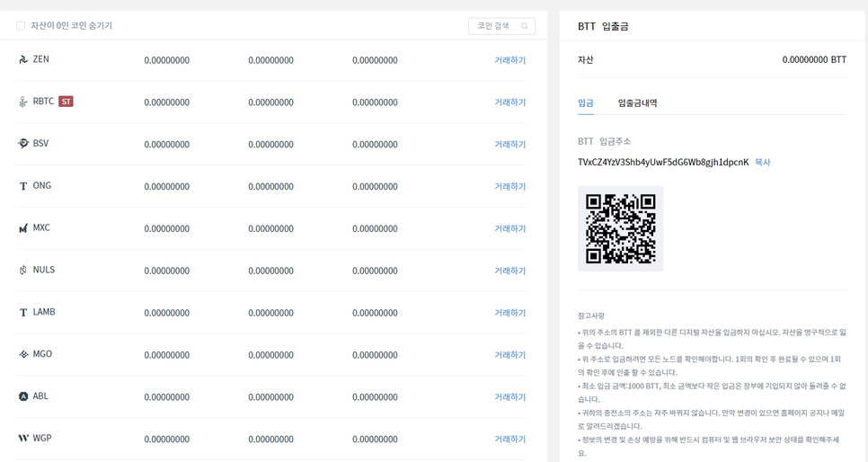
Task: Click the WGP coin name
Action: pyautogui.click(x=42, y=438)
